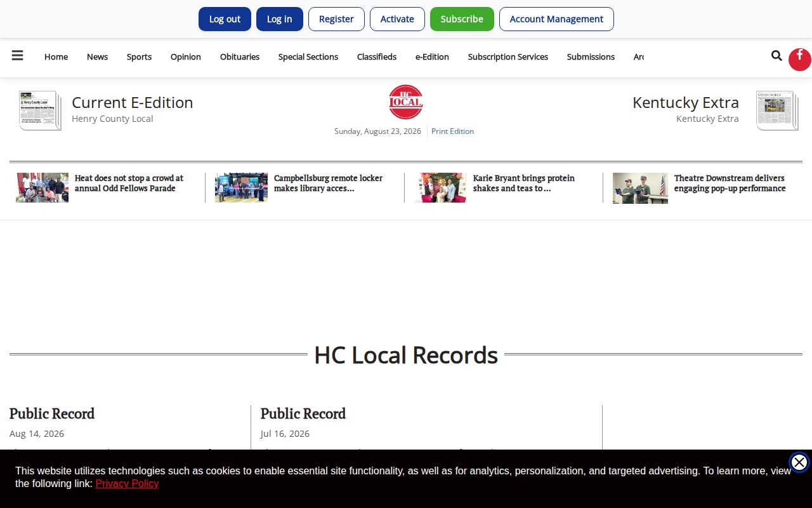Click the Activate button
The image size is (812, 508).
pos(397,19)
